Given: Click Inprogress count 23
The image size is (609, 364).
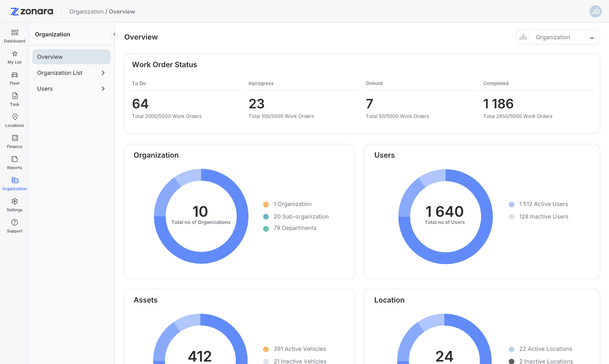Looking at the screenshot, I should pyautogui.click(x=257, y=104).
